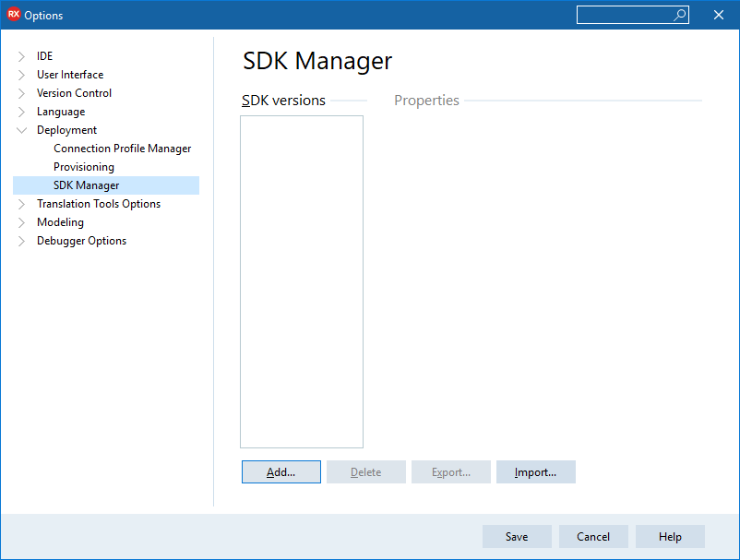Collapse the Deployment tree node
This screenshot has height=560, width=740.
tap(22, 130)
